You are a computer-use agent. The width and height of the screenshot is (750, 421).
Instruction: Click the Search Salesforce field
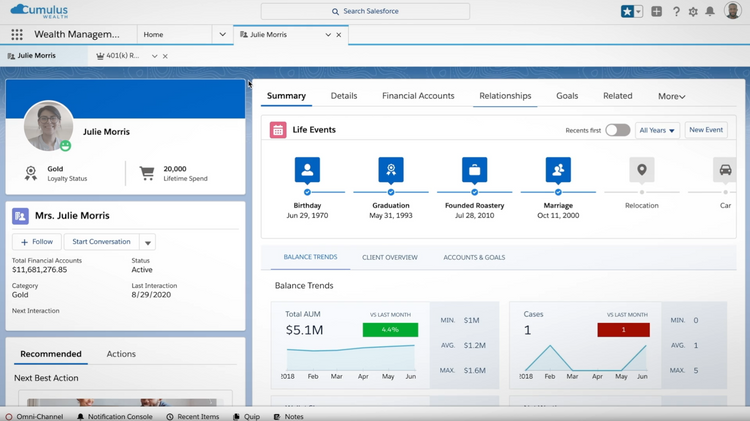coord(365,11)
